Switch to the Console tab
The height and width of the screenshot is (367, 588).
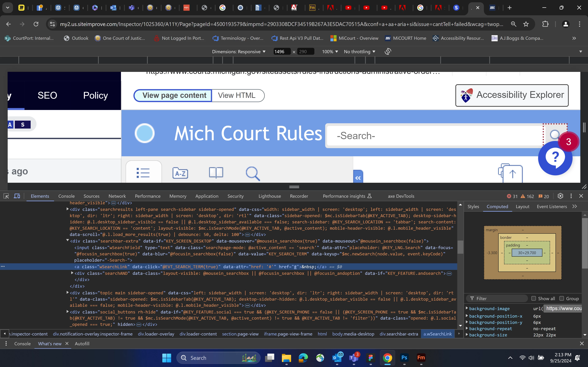[x=66, y=196]
